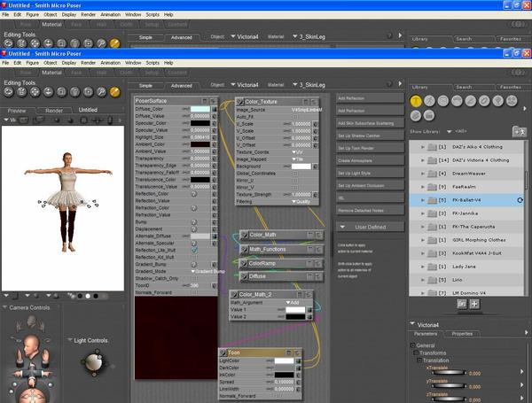
Task: Open the Figures library category
Action: point(416,101)
